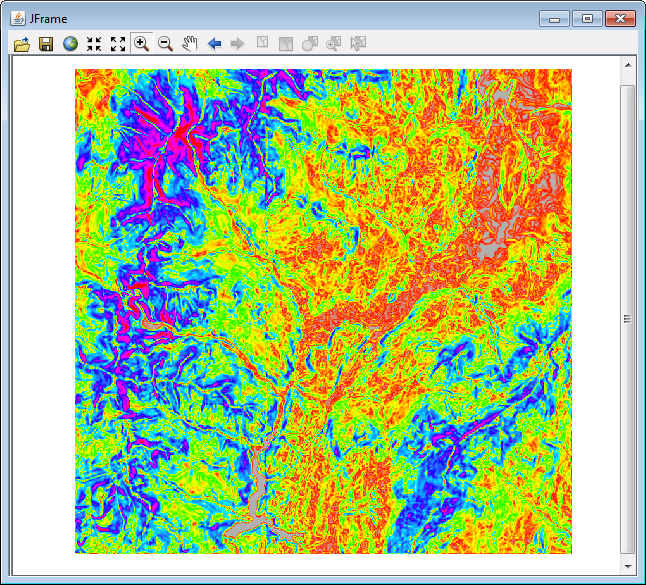The width and height of the screenshot is (646, 585).
Task: Select the Zoom In magnifier tool
Action: coord(142,44)
